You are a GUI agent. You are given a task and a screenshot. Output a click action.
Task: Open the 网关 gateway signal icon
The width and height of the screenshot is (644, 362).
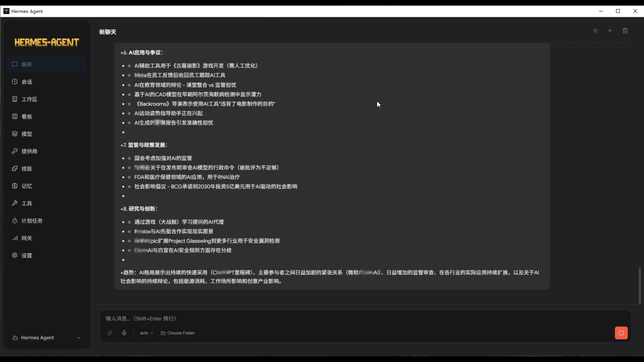(15, 238)
